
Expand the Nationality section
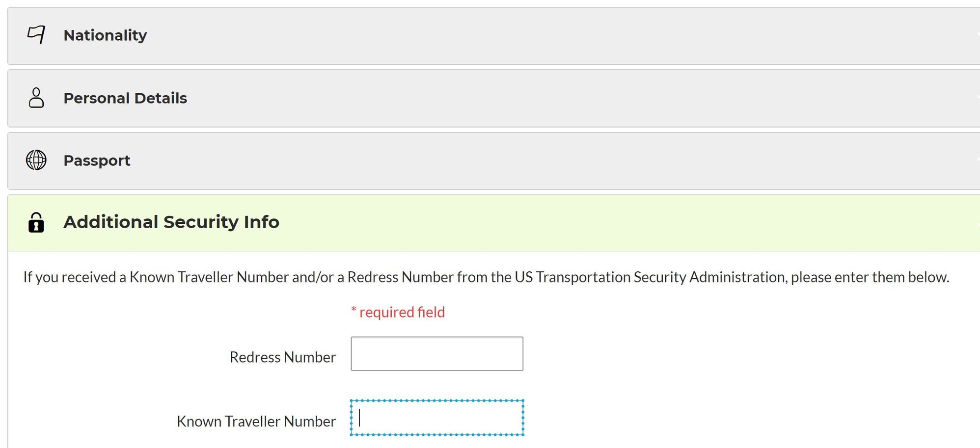point(494,36)
